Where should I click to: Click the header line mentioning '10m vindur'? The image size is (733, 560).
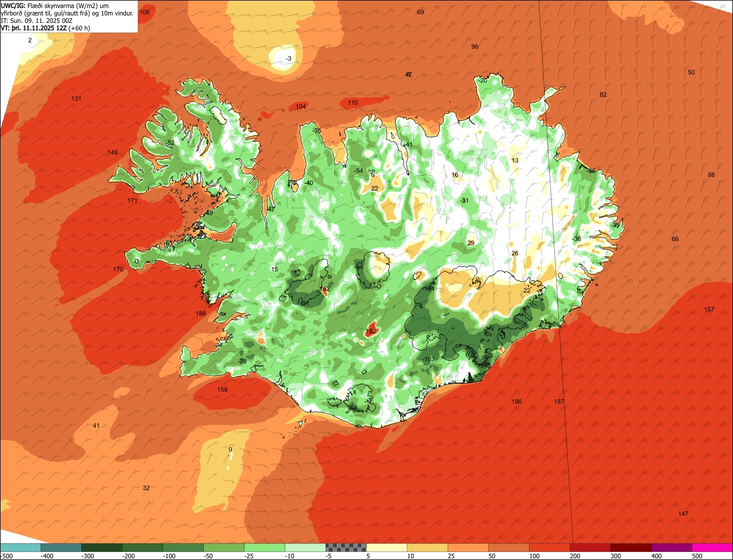click(x=68, y=13)
